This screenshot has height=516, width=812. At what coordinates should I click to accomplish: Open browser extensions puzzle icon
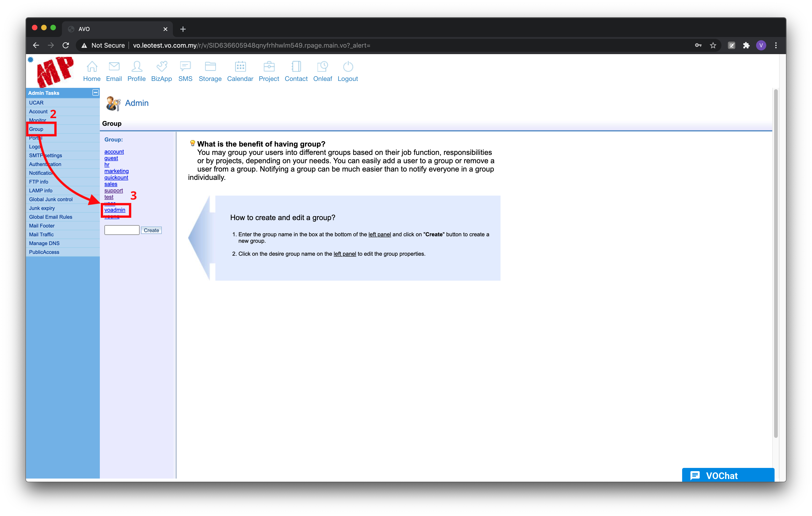point(746,45)
